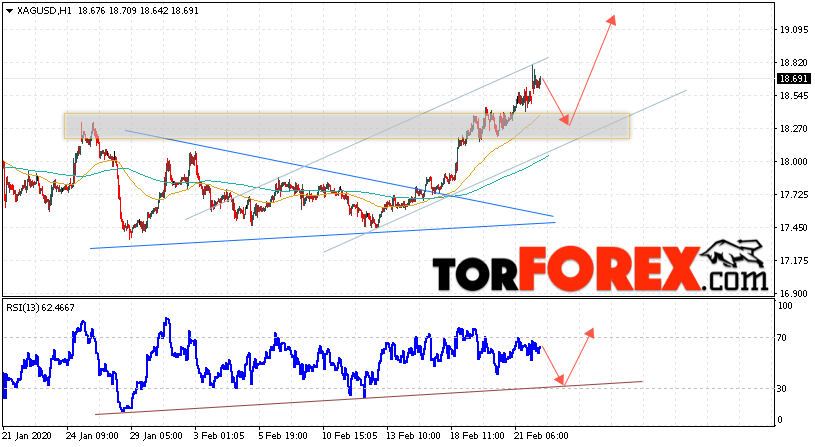Click the 3 Feb 01:05 time label
Image resolution: width=815 pixels, height=447 pixels.
219,435
